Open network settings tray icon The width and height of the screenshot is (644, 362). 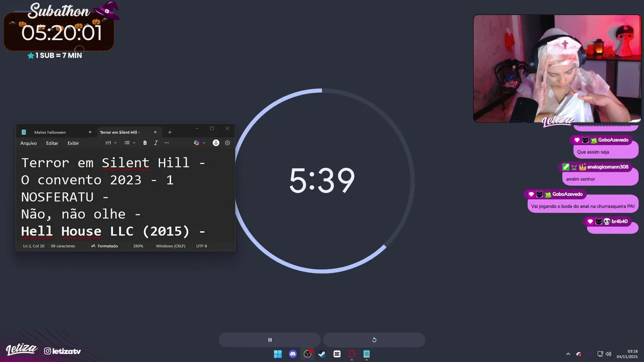point(599,354)
